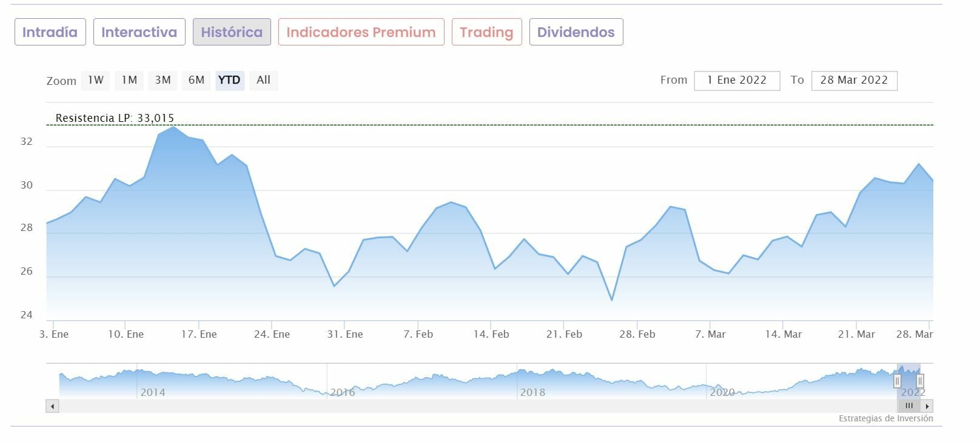
Task: Click the right navigator range handle
Action: pos(920,381)
